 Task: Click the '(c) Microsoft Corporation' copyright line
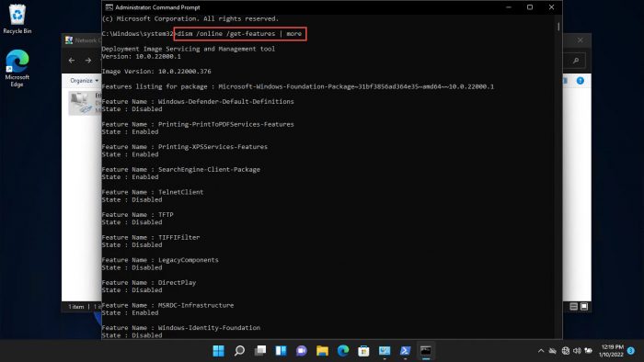(190, 19)
